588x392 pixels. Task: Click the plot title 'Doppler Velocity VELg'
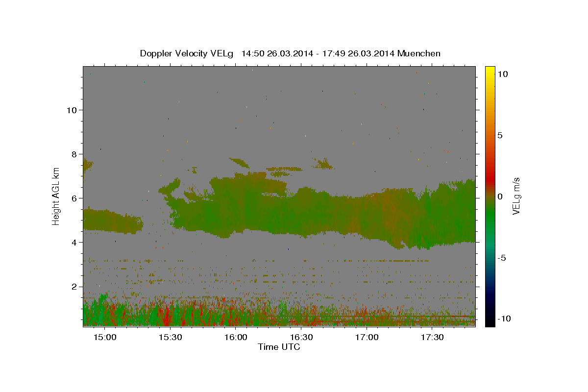pos(188,53)
